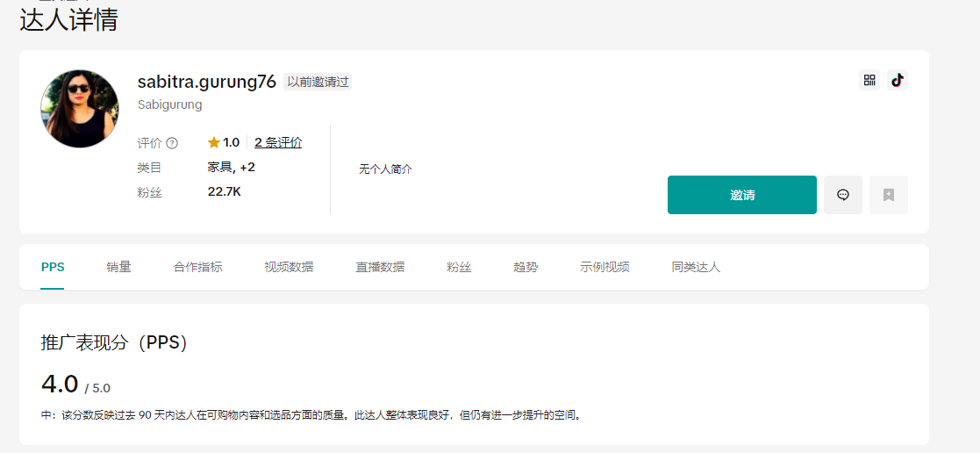
Task: Open the chat message icon button
Action: (843, 195)
